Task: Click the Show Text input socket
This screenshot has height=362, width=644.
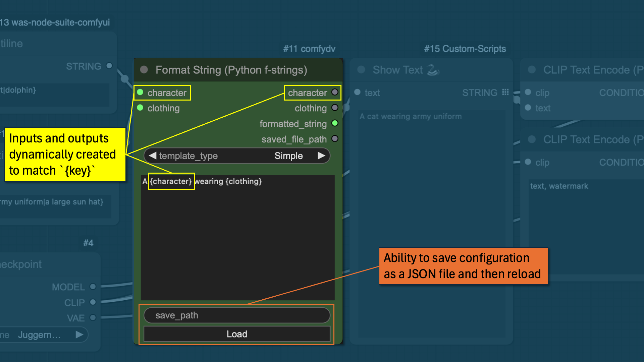Action: [357, 93]
